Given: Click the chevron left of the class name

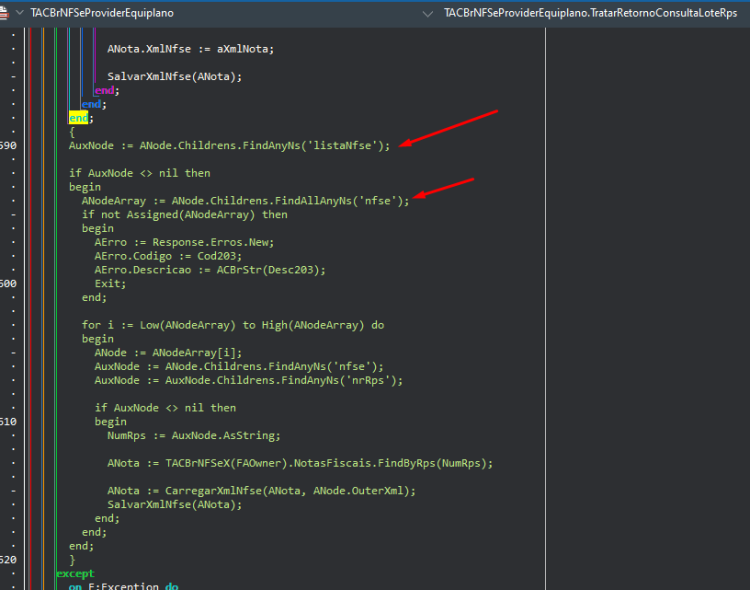Looking at the screenshot, I should (20, 13).
